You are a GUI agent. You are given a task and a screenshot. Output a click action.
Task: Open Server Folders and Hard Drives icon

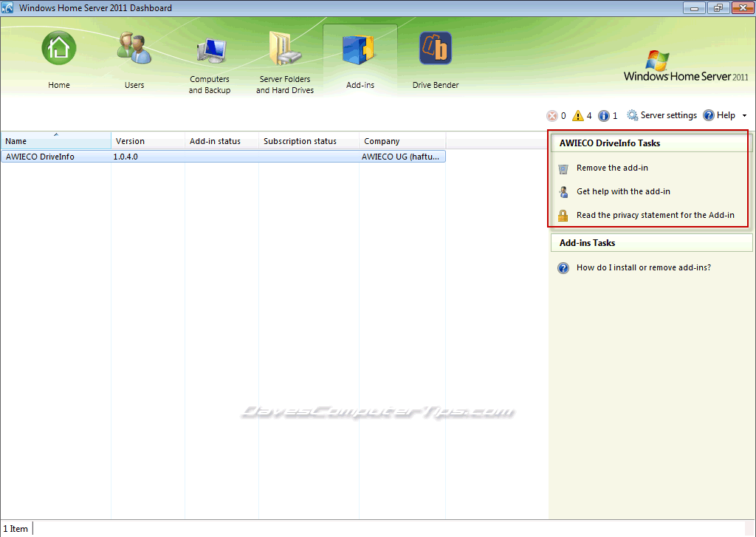(284, 48)
